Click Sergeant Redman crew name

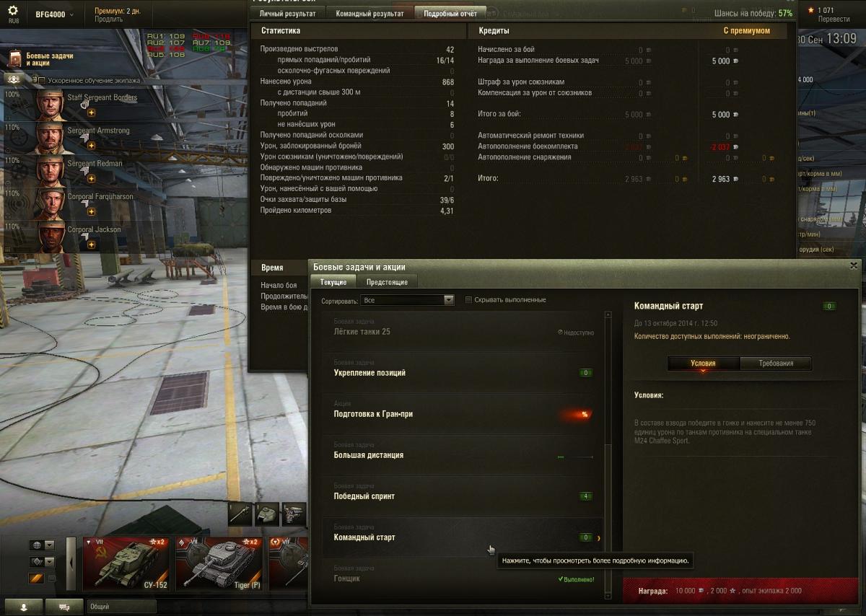pyautogui.click(x=95, y=163)
